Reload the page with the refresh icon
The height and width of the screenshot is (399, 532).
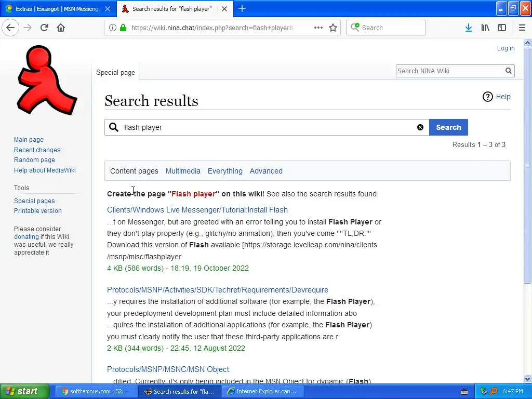44,28
